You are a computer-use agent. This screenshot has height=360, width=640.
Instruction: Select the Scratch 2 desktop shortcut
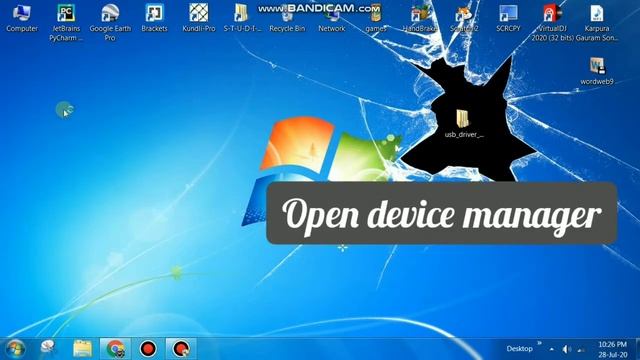464,18
